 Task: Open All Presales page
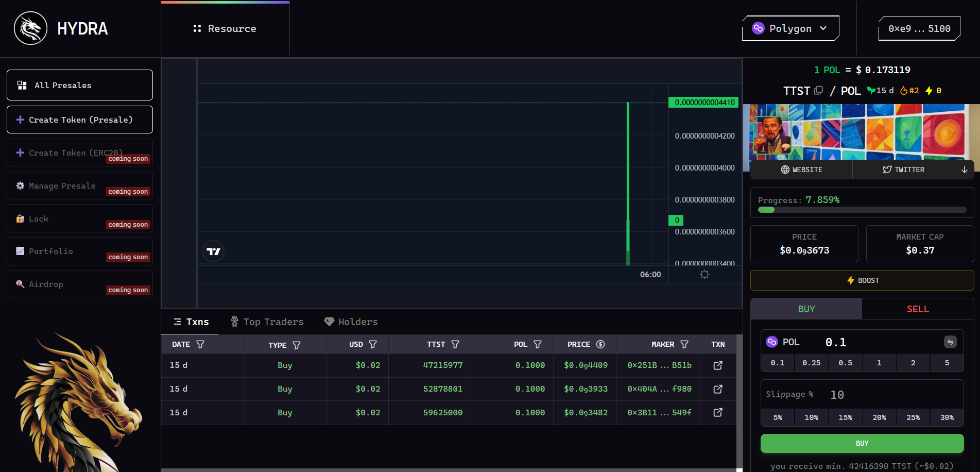point(80,85)
